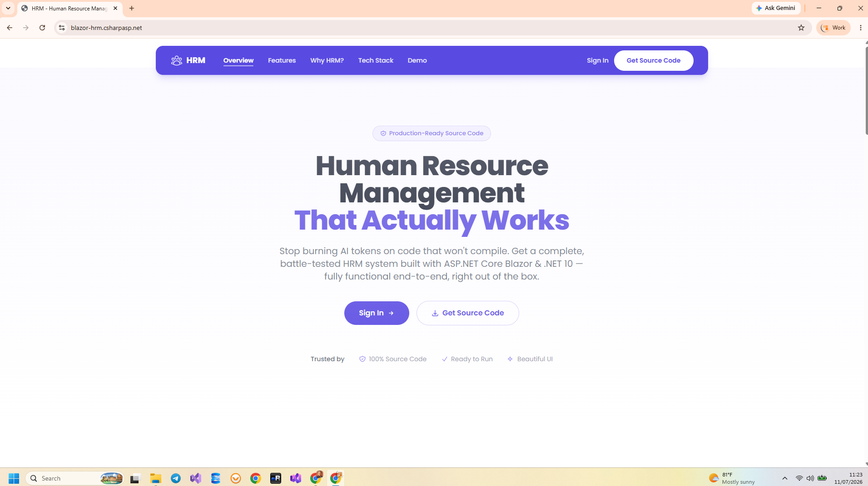Open Visual Studio from taskbar

[196, 478]
